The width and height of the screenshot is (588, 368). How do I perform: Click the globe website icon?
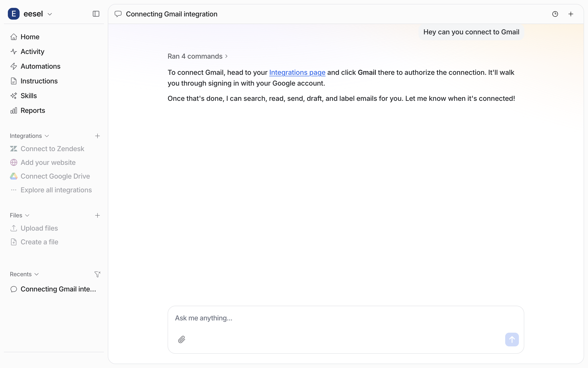pos(14,162)
